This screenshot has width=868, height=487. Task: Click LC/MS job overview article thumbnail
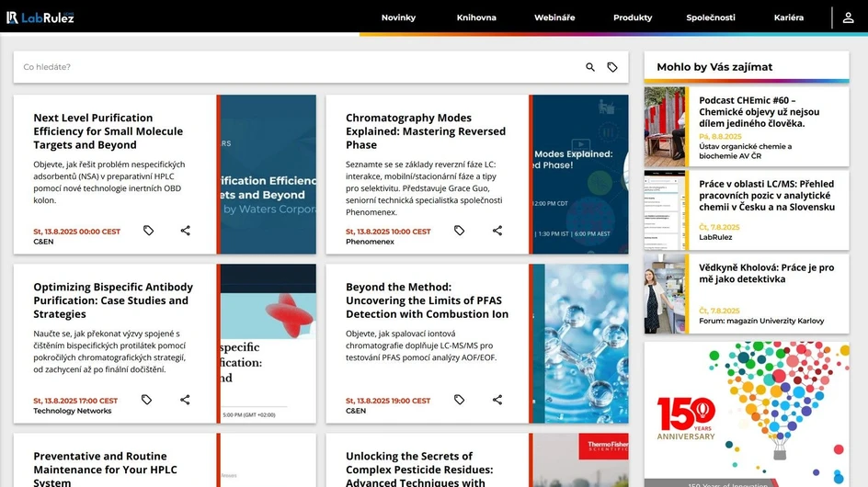(x=664, y=210)
